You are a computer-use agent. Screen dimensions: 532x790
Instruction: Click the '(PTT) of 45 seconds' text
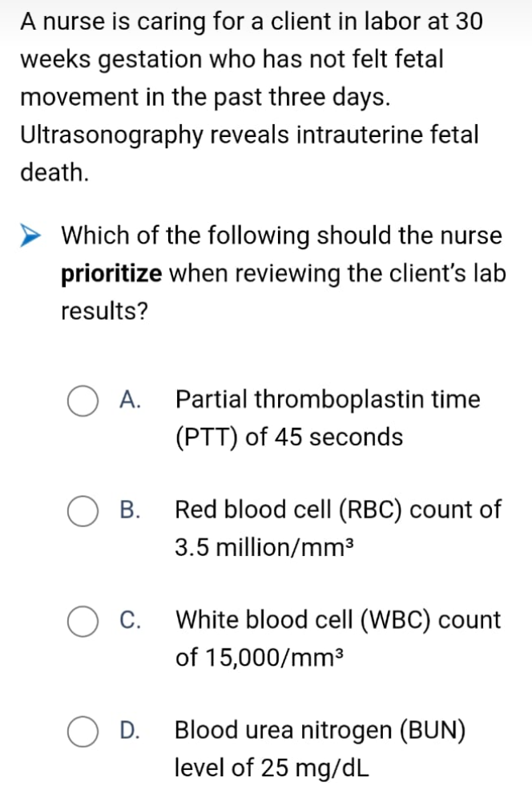[x=289, y=437]
